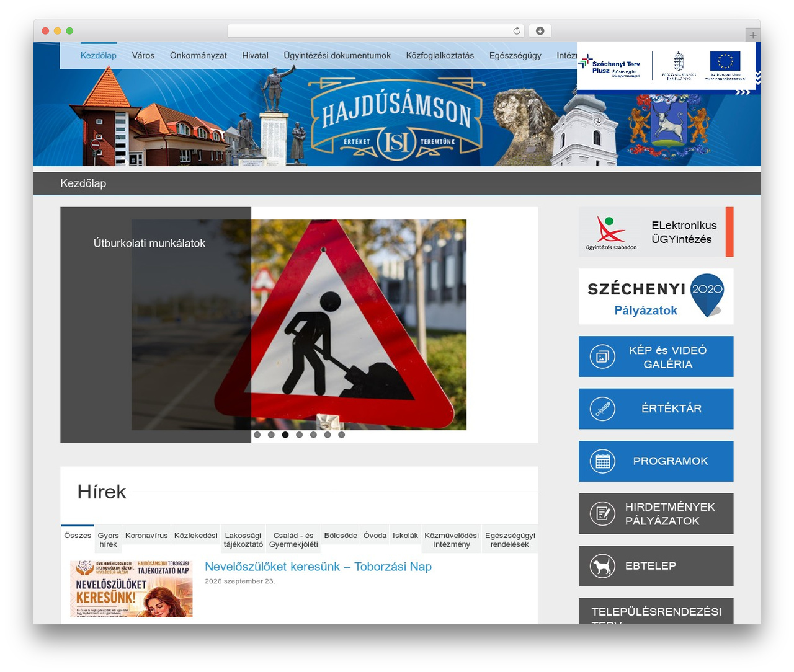Select the fourth slider dot
Screen dimensions: 794x672
point(299,435)
